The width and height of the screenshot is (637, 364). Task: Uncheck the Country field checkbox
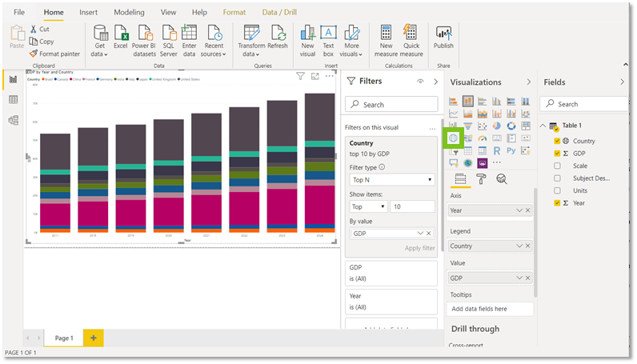pos(557,141)
